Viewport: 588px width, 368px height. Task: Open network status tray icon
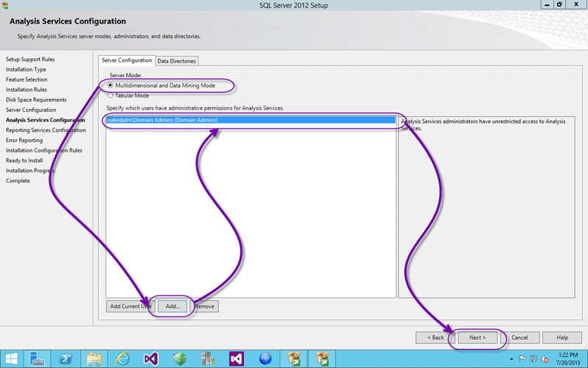pos(534,359)
